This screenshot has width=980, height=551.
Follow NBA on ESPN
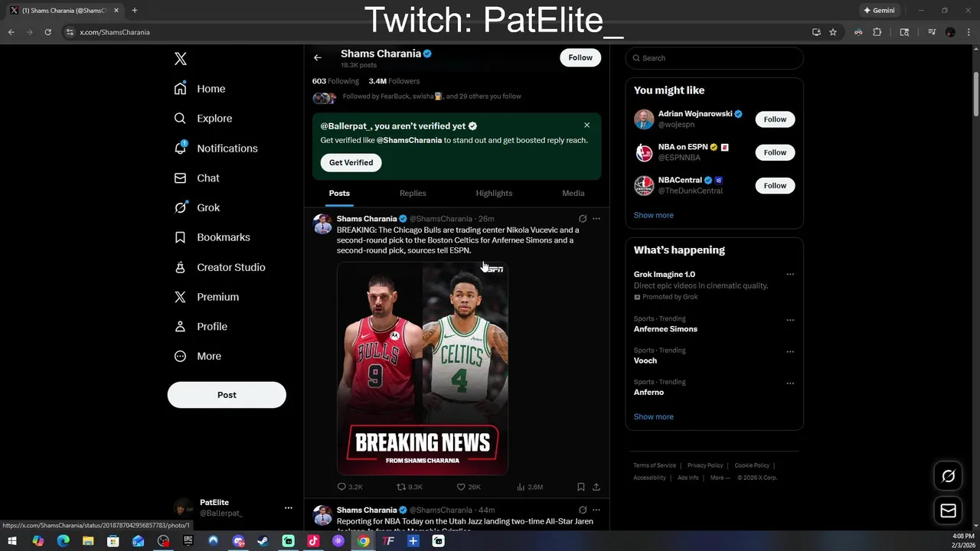tap(775, 152)
